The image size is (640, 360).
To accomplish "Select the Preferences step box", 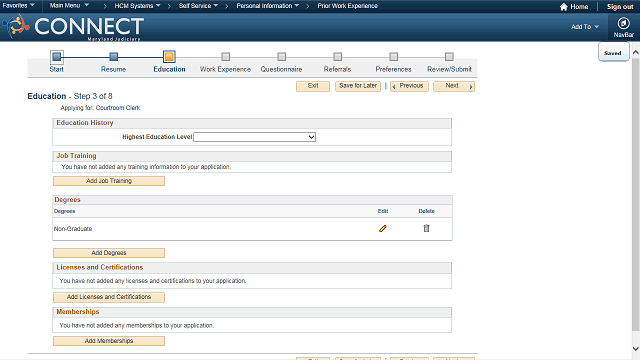I will [x=393, y=57].
